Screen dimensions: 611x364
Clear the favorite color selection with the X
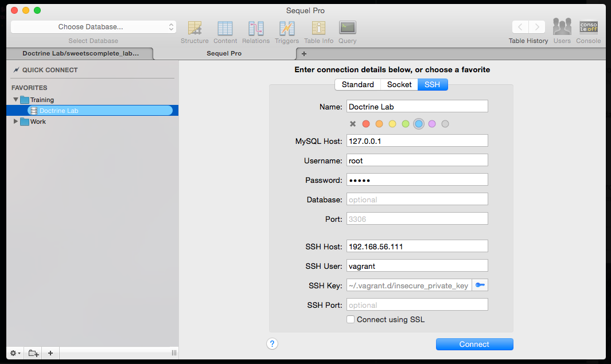(x=352, y=123)
